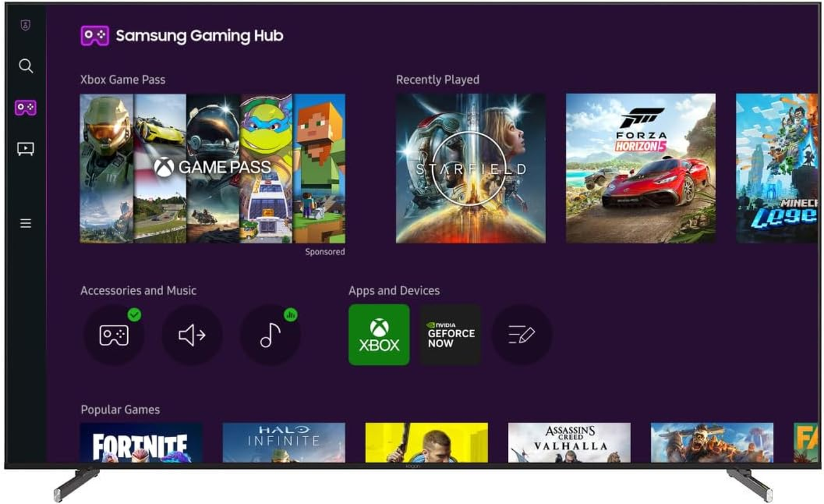
Task: Switch to the Media tab in sidebar
Action: coord(25,149)
